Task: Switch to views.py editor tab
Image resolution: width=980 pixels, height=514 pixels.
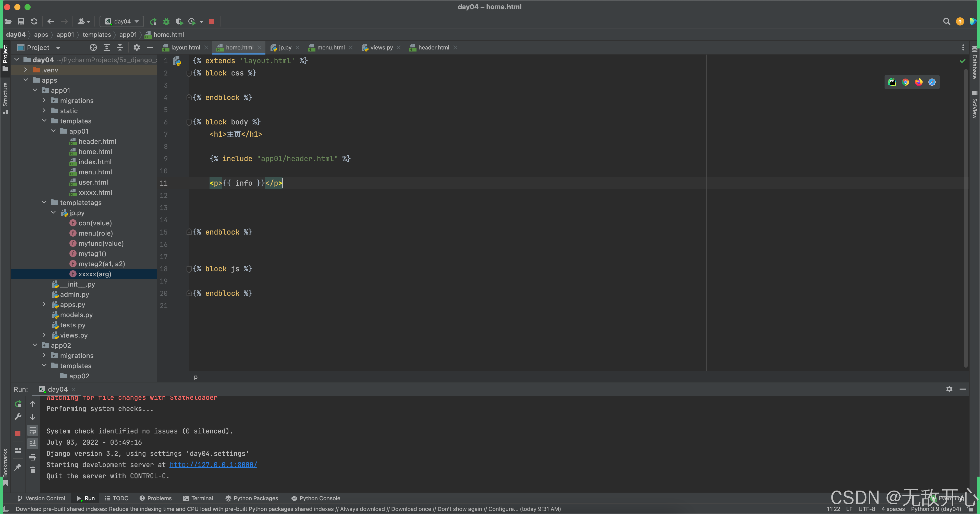Action: [377, 47]
